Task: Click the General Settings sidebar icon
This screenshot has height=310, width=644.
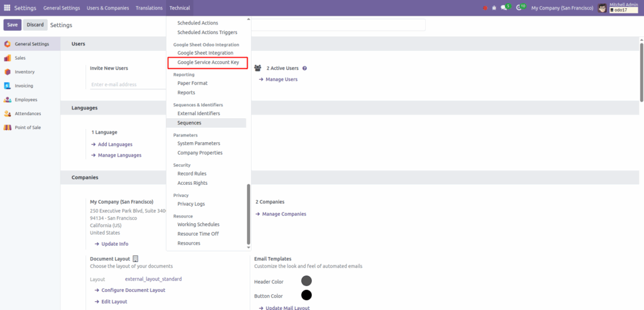Action: pos(7,44)
